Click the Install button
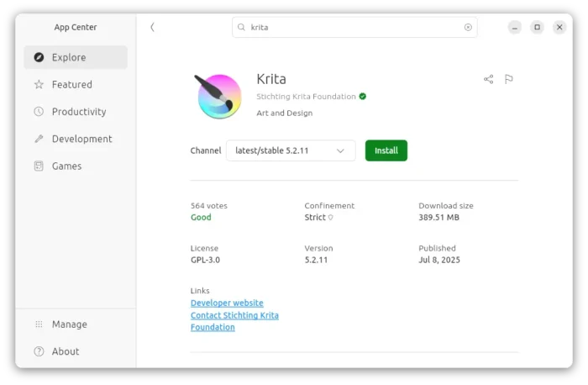The width and height of the screenshot is (588, 385). [x=386, y=150]
